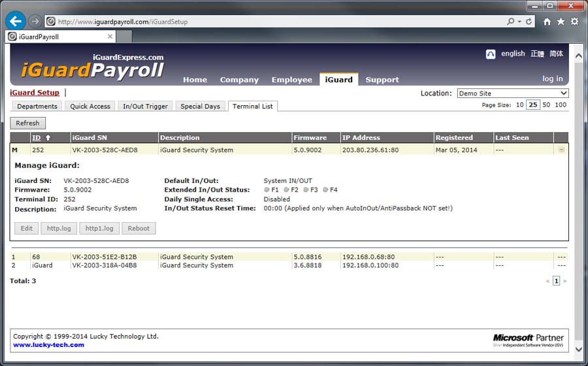Open the http.log button
Viewport: 588px width, 366px height.
coord(59,228)
